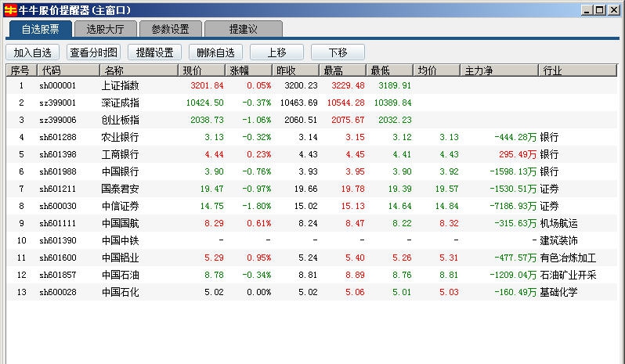Click the code sz399006

57,120
